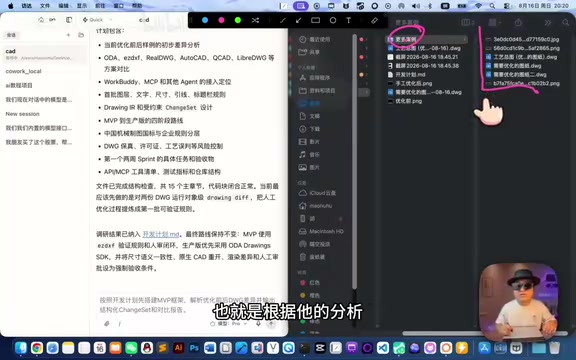Click the message input field
576x360 pixels.
click(187, 305)
